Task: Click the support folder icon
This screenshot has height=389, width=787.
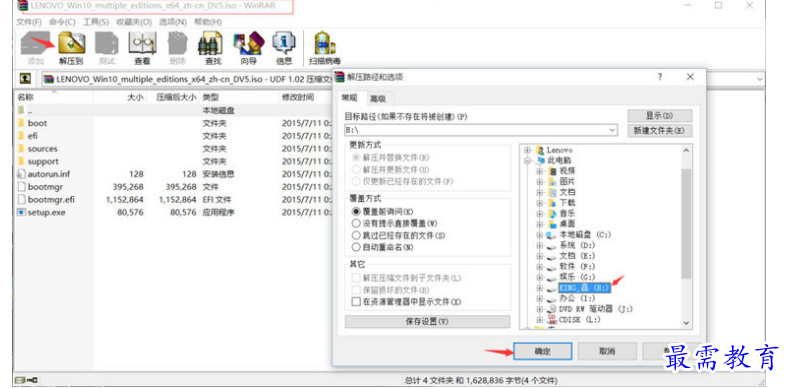Action: pyautogui.click(x=21, y=161)
